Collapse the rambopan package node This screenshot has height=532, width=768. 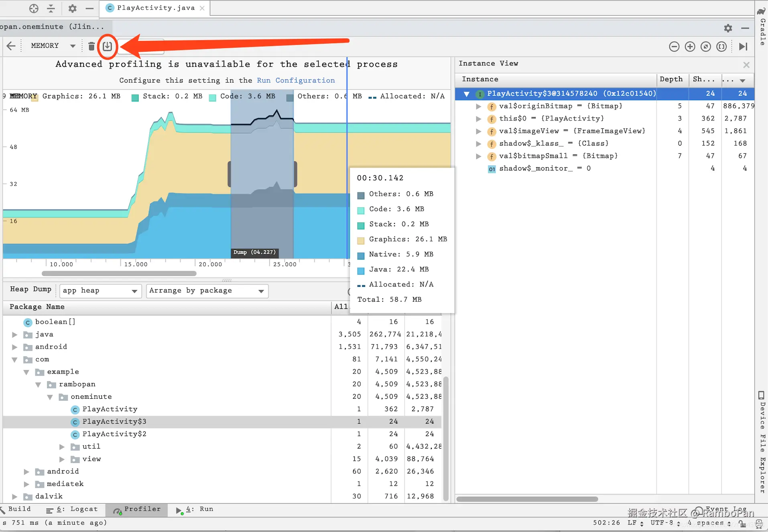point(38,384)
